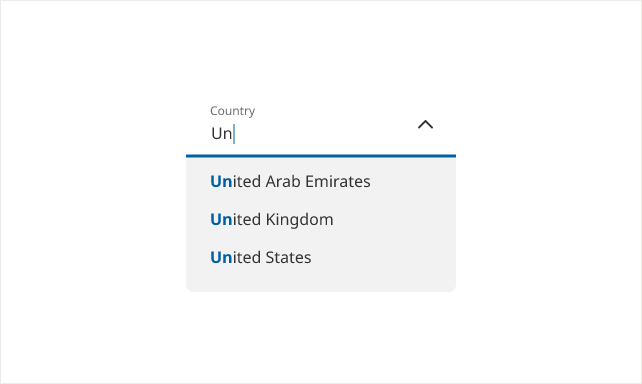Click the Country field label
This screenshot has height=384, width=642.
click(233, 111)
